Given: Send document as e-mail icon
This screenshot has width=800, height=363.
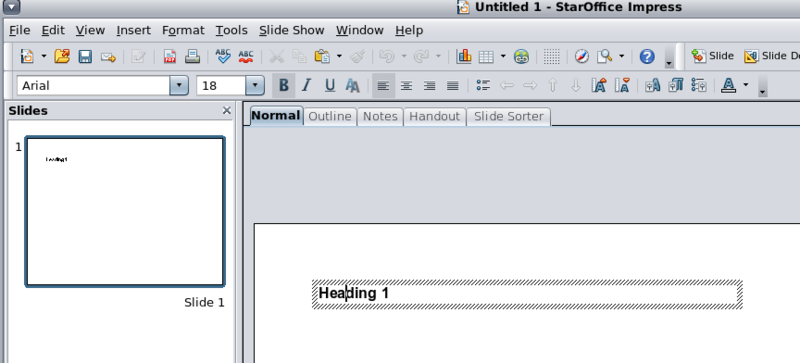Looking at the screenshot, I should pos(108,57).
